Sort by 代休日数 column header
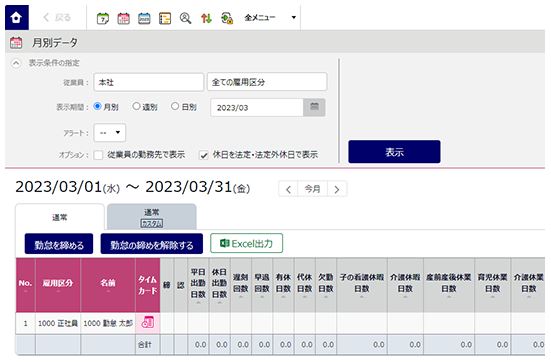The width and height of the screenshot is (551, 362). [x=305, y=285]
